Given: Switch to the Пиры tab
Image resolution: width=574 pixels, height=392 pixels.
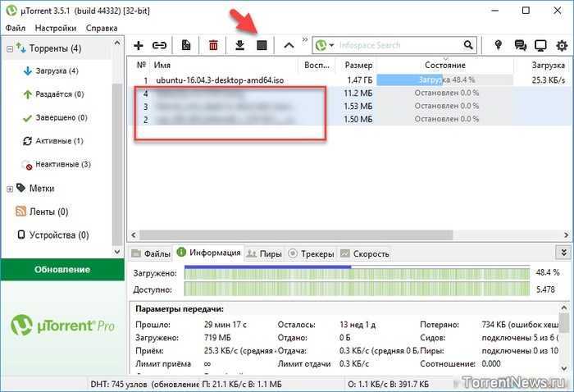Looking at the screenshot, I should point(264,253).
